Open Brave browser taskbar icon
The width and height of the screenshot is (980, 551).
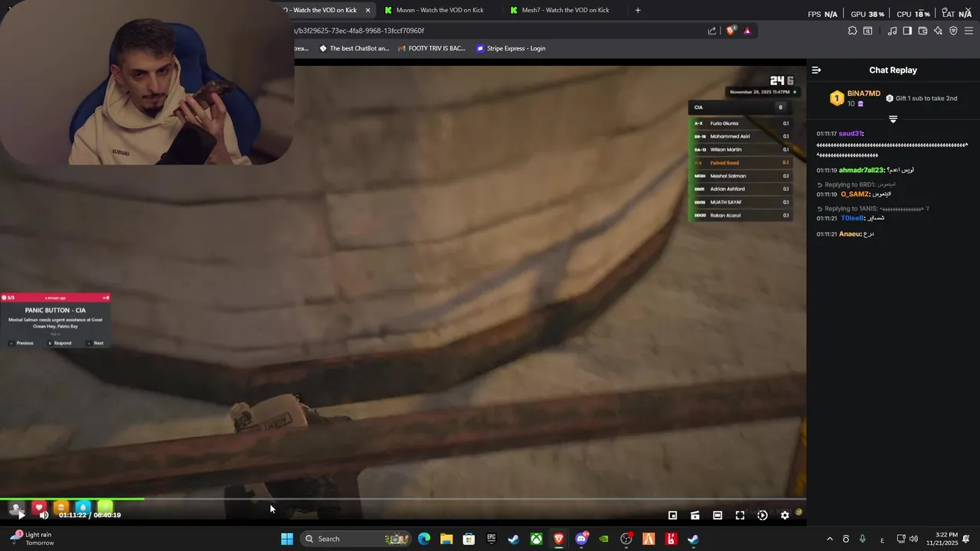click(x=559, y=539)
